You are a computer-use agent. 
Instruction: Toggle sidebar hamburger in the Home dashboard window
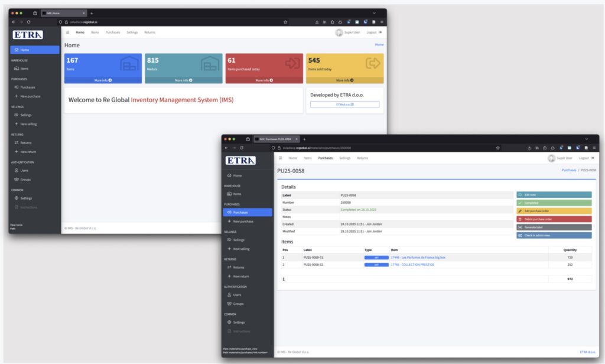point(67,32)
